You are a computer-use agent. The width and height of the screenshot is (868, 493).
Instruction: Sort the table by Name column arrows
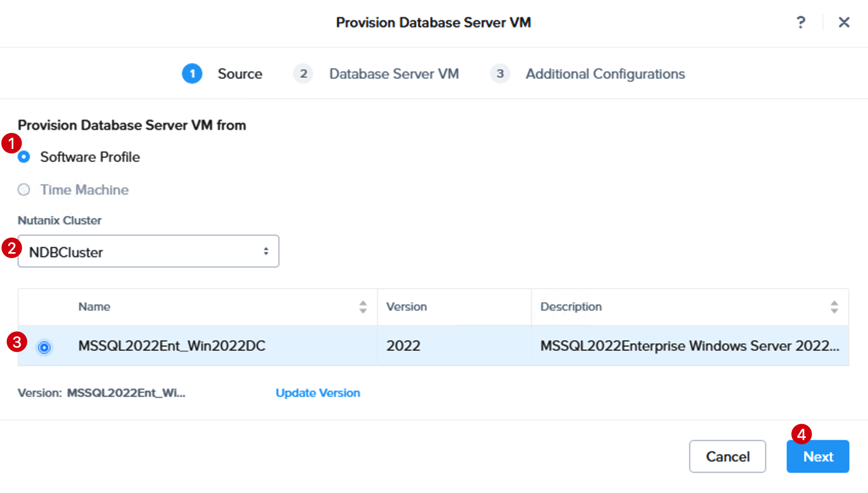(x=363, y=307)
